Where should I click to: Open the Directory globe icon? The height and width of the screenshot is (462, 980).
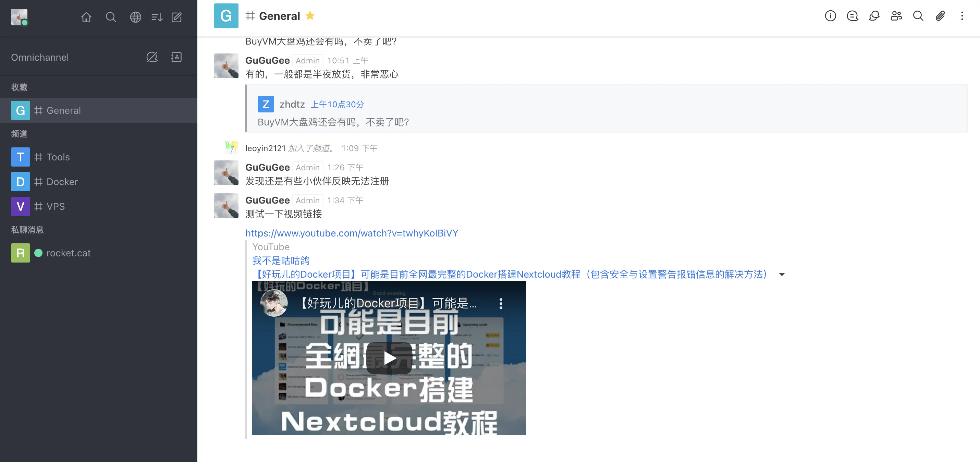click(x=135, y=17)
